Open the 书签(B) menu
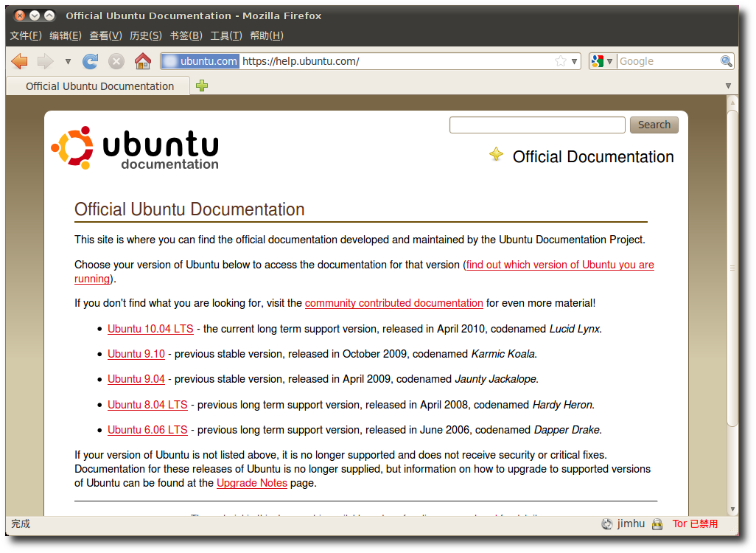Image resolution: width=756 pixels, height=553 pixels. pos(186,35)
